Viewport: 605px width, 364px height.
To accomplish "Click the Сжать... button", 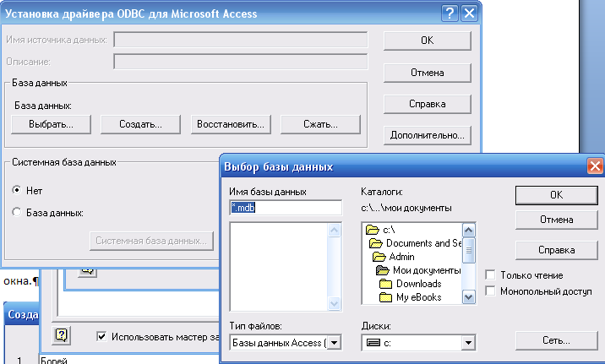I will click(320, 124).
